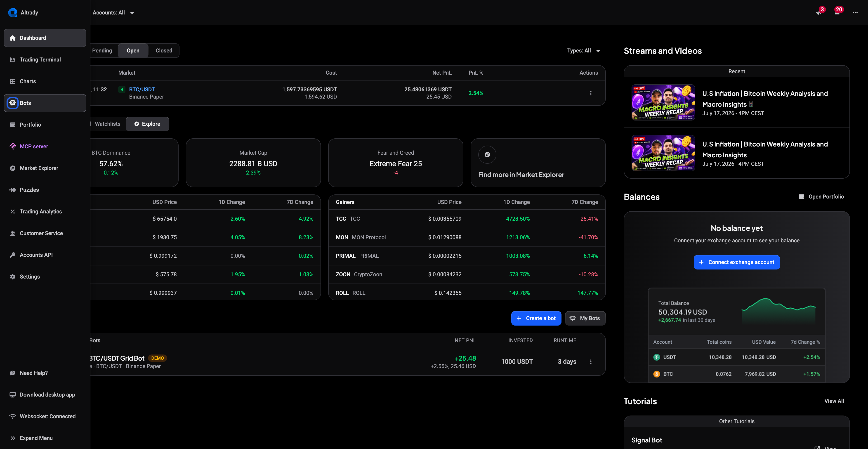Screen dimensions: 868x449
Task: Switch to the Closed positions tab
Action: point(164,51)
